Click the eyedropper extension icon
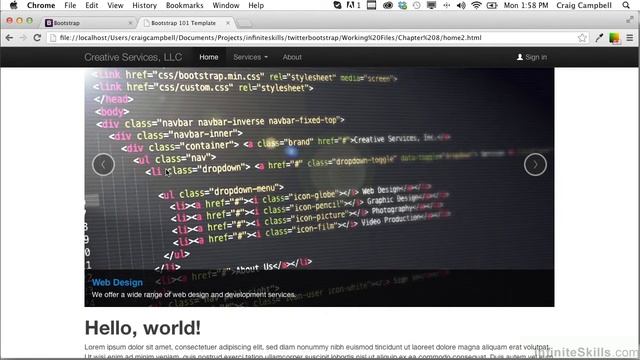The height and width of the screenshot is (360, 640). click(599, 38)
